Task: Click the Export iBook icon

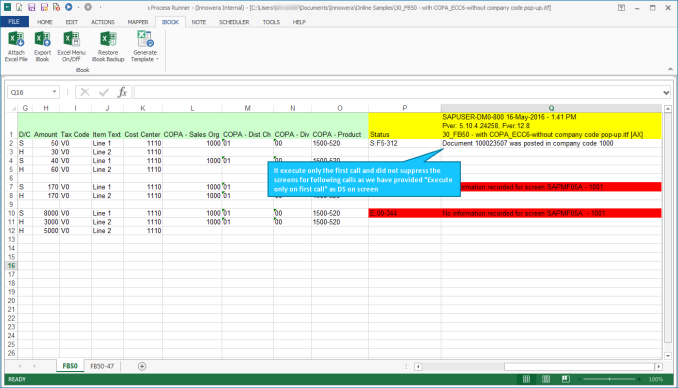Action: coord(42,47)
